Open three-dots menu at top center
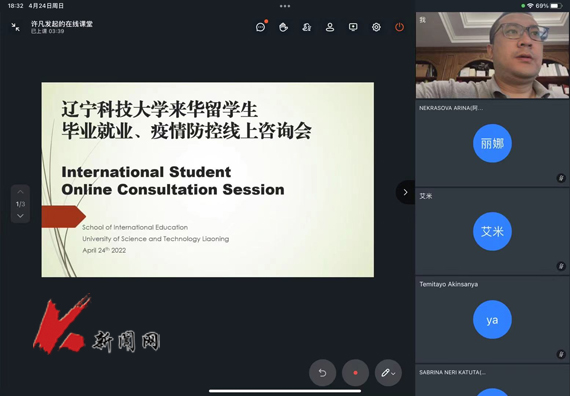The height and width of the screenshot is (396, 570). [285, 6]
